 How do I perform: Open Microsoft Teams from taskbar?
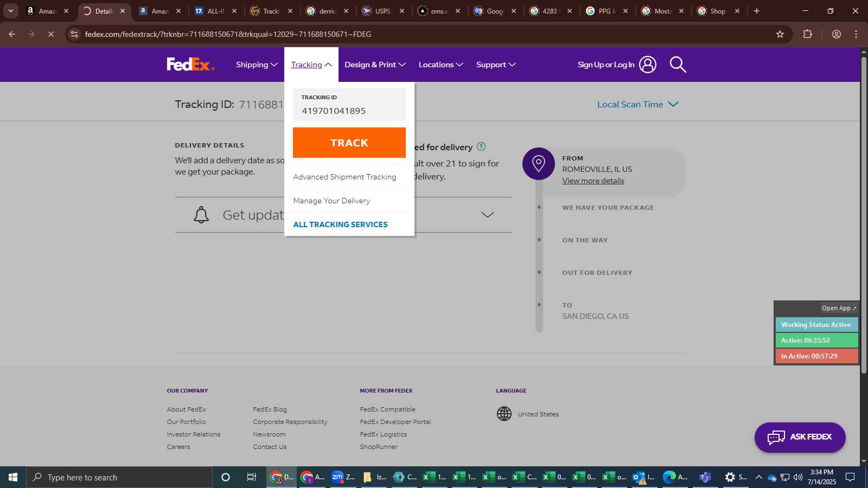coord(705,477)
